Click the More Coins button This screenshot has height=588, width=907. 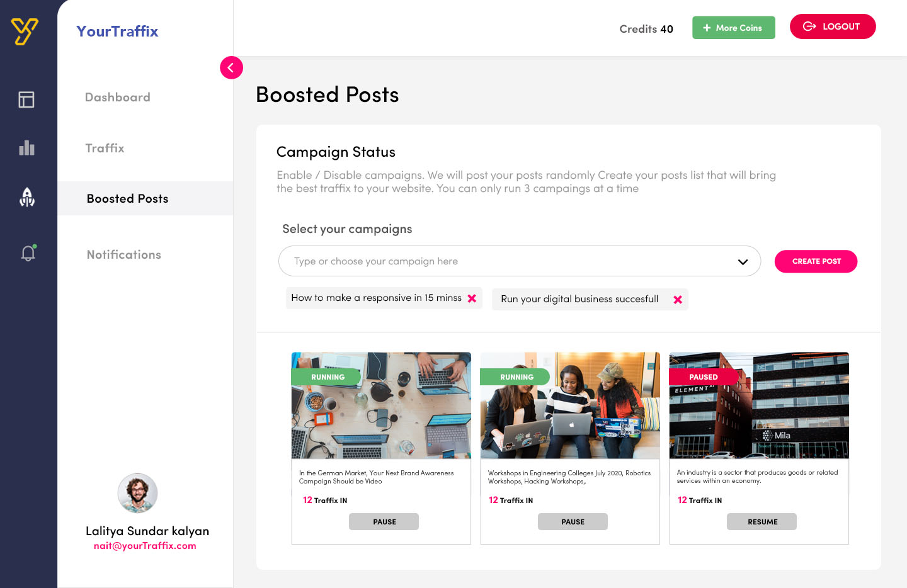point(734,28)
